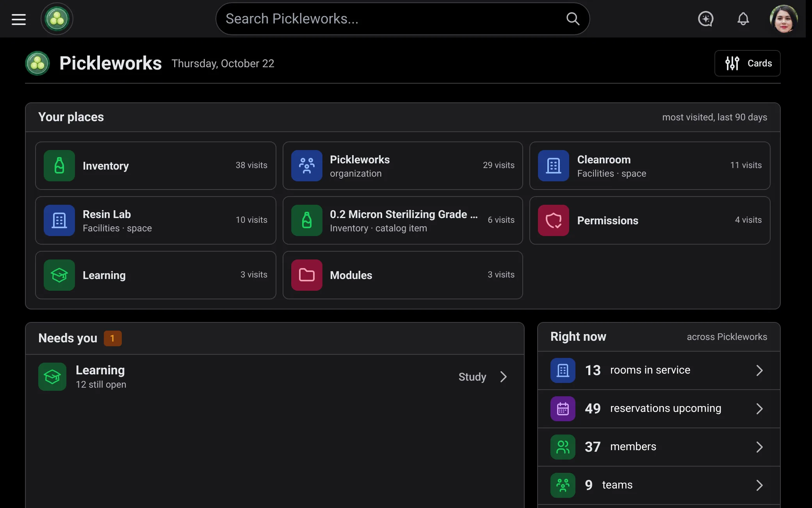Screen dimensions: 812x508
Task: Click the Cleanroom building icon
Action: (x=554, y=166)
